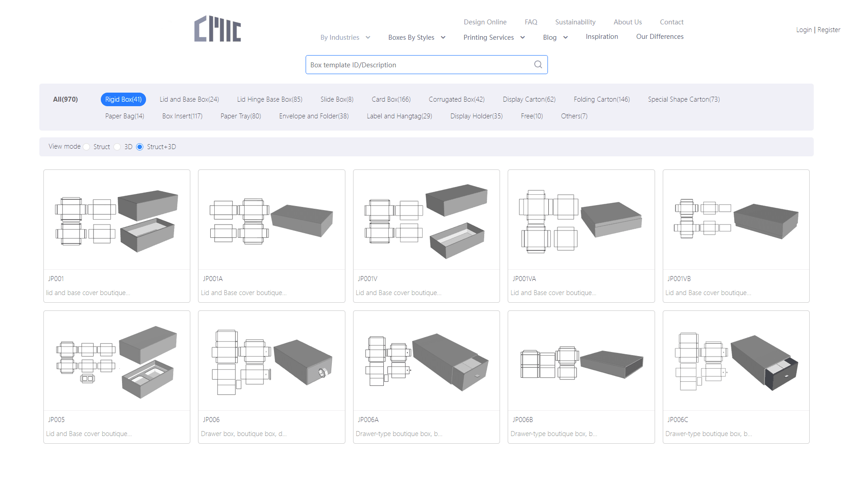Open the JP001VA box template image
Image resolution: width=868 pixels, height=488 pixels.
581,220
